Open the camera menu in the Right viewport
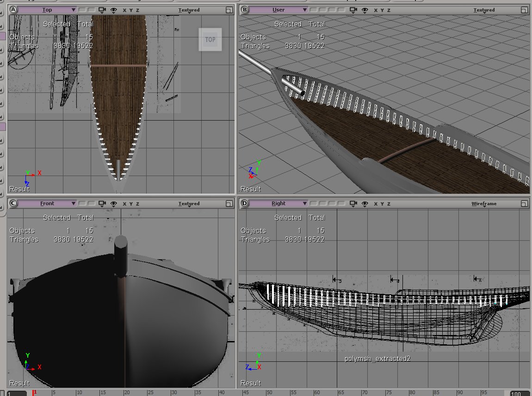 (354, 203)
